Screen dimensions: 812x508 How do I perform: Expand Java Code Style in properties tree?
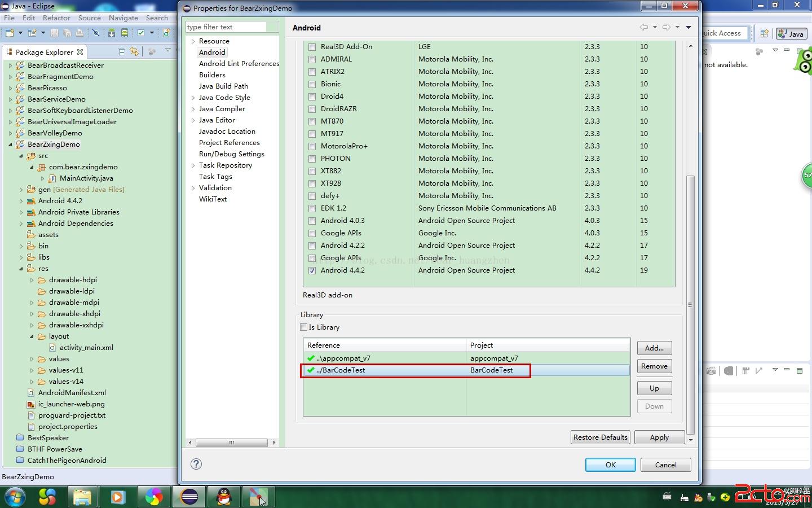coord(193,98)
